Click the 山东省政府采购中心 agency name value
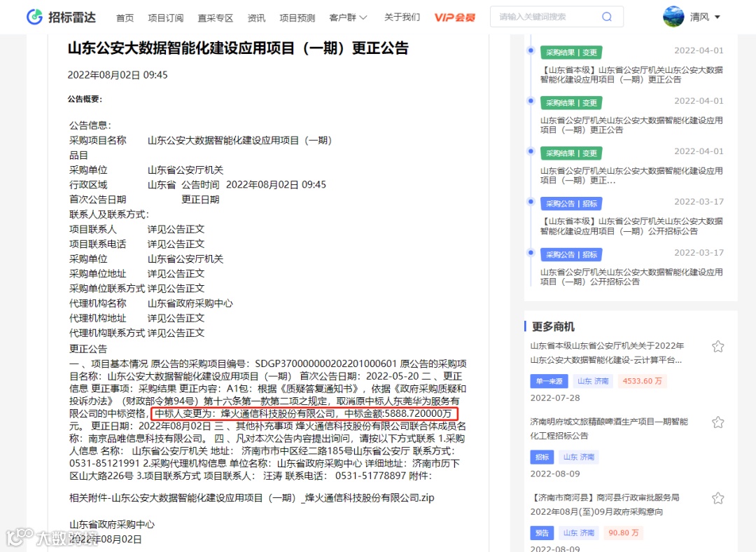The image size is (756, 552). 190,303
